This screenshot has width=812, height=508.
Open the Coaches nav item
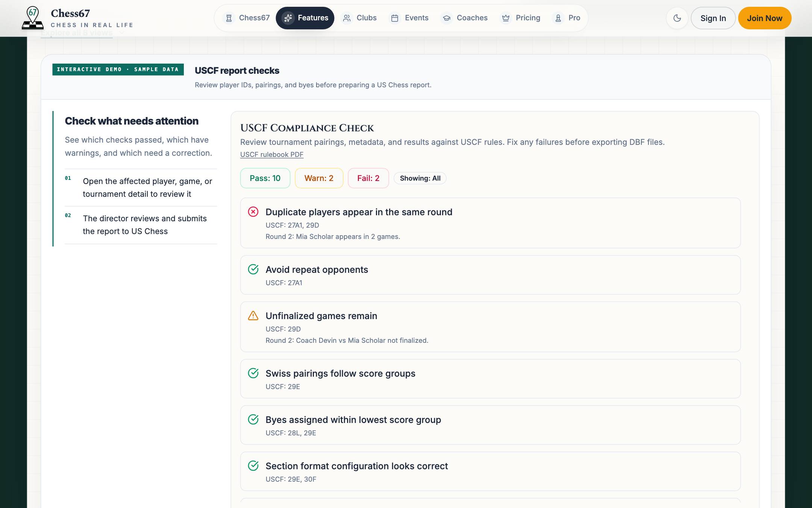pos(465,18)
